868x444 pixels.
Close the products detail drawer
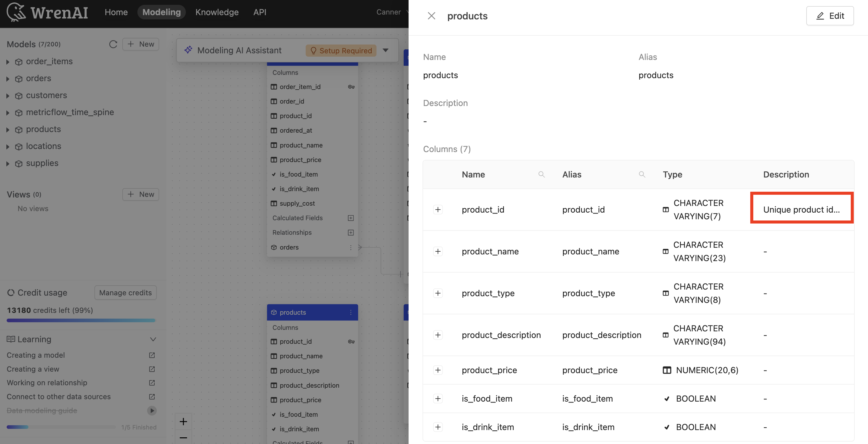coord(431,16)
